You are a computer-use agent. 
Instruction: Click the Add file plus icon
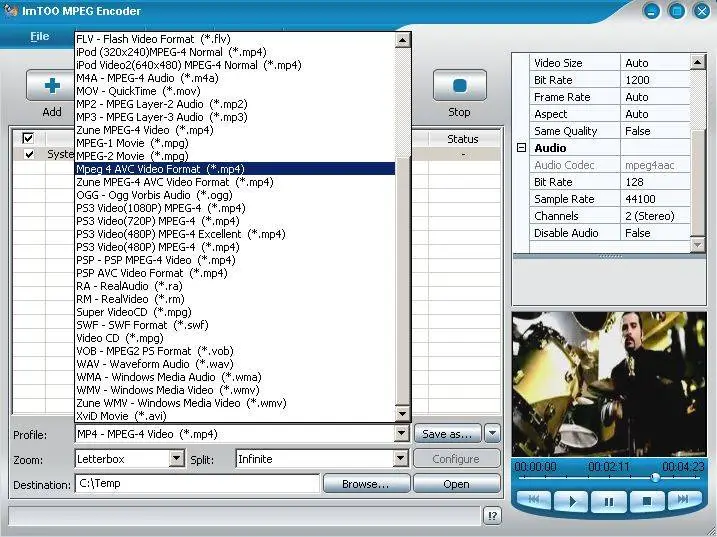coord(52,86)
